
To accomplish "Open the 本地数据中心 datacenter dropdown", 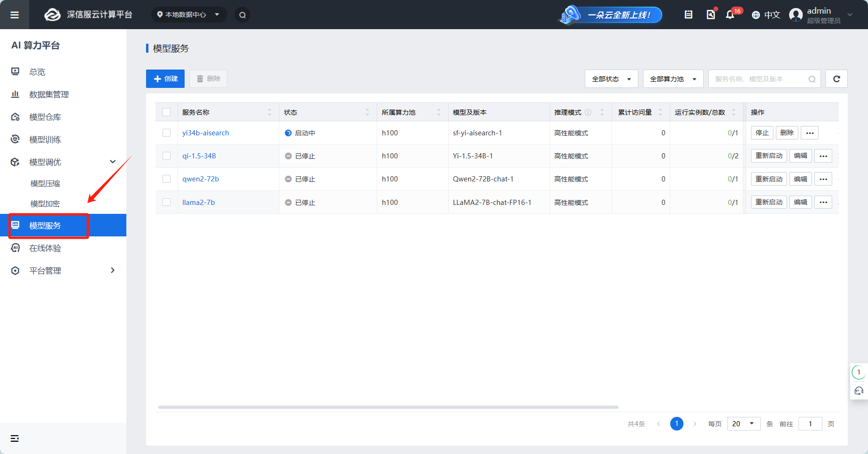I will coord(189,15).
